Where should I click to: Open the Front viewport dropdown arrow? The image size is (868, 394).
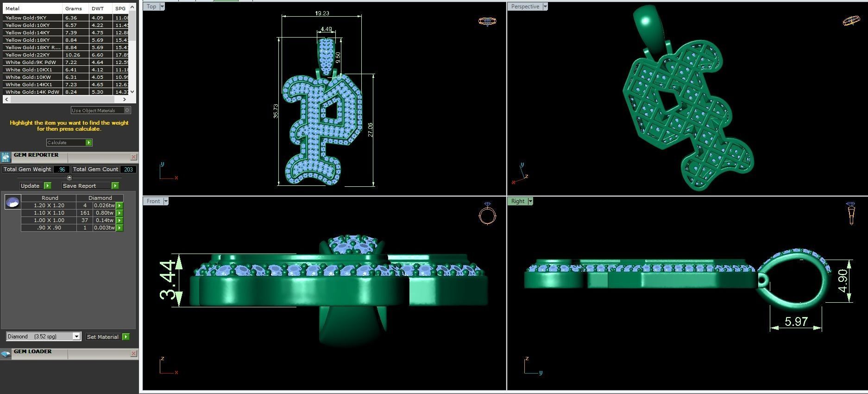tap(165, 201)
